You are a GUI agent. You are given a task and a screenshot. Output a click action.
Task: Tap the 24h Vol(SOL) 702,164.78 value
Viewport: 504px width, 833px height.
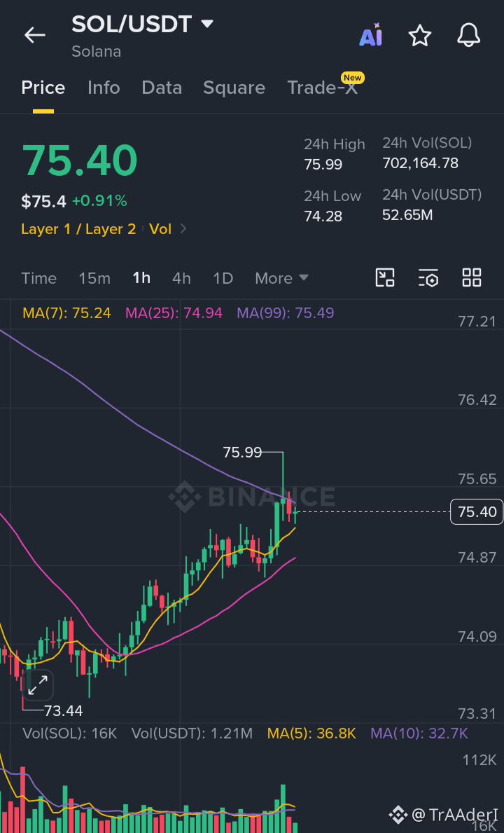coord(420,163)
